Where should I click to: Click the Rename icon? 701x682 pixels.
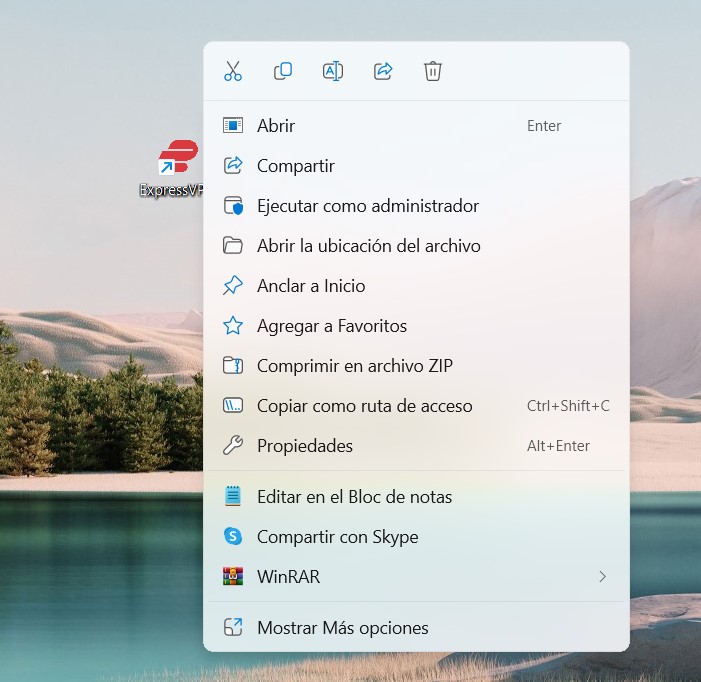pos(333,71)
